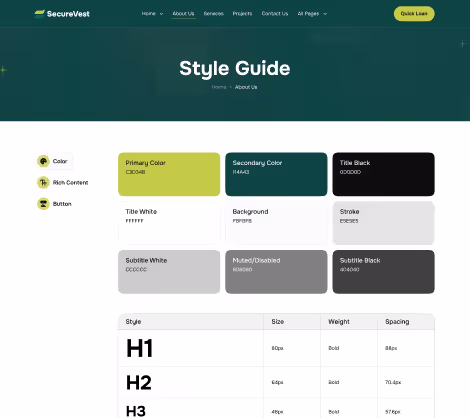This screenshot has height=418, width=470.
Task: Click the Rich Content typography icon
Action: (x=43, y=183)
